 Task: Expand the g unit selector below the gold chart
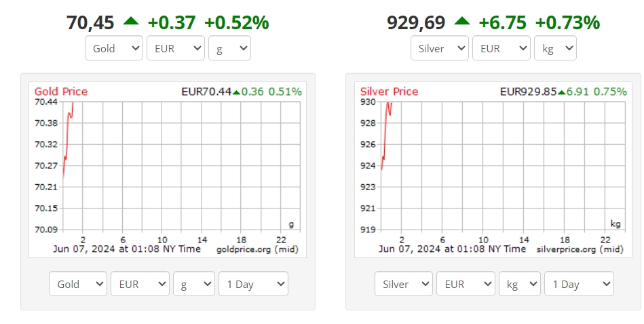[194, 284]
